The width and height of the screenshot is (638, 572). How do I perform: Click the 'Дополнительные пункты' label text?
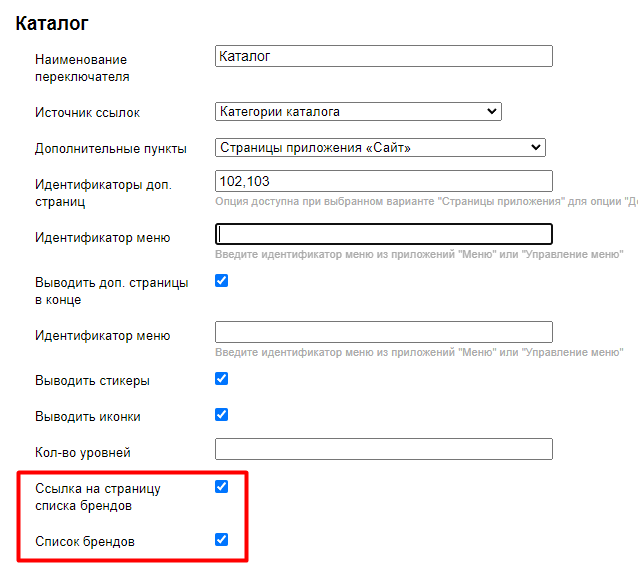coord(110,149)
